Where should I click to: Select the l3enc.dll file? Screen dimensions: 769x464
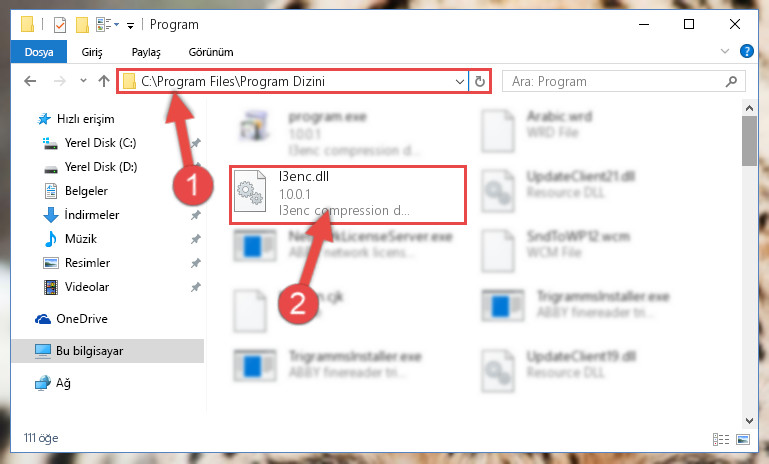(x=347, y=195)
